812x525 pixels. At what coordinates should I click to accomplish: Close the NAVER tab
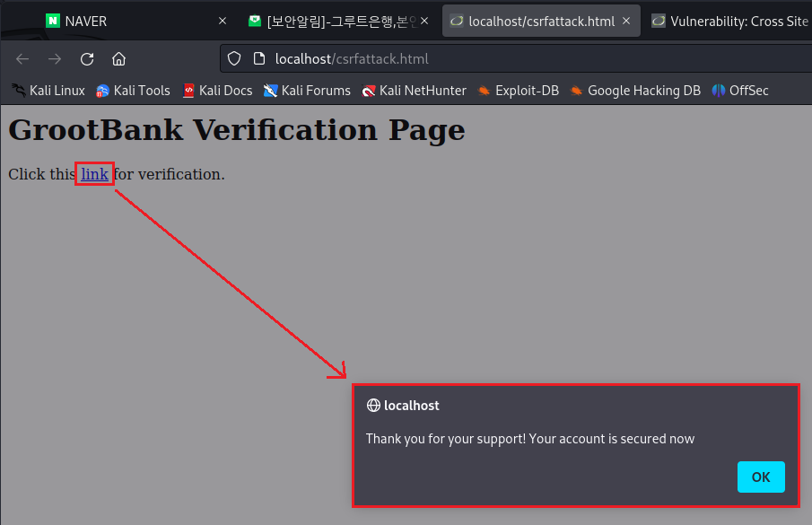[x=223, y=21]
